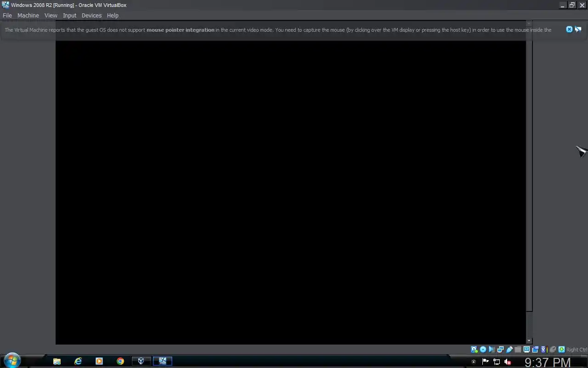Click the Right Ctrl host key label
This screenshot has width=588, height=368.
[577, 350]
